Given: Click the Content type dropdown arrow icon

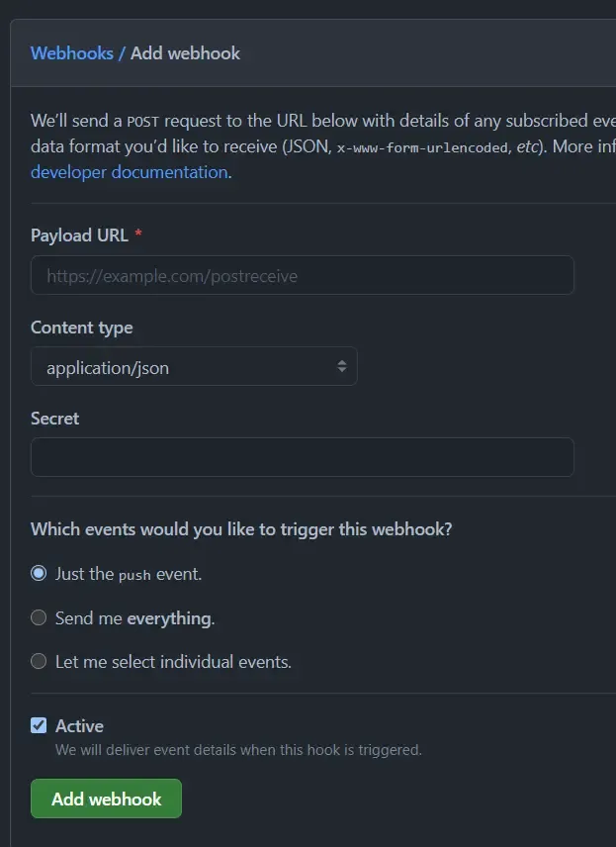Looking at the screenshot, I should [x=341, y=367].
